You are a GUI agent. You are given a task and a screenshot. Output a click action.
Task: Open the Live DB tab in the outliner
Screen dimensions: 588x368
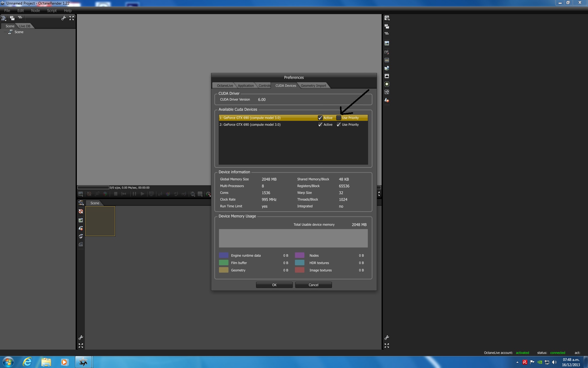click(x=25, y=26)
